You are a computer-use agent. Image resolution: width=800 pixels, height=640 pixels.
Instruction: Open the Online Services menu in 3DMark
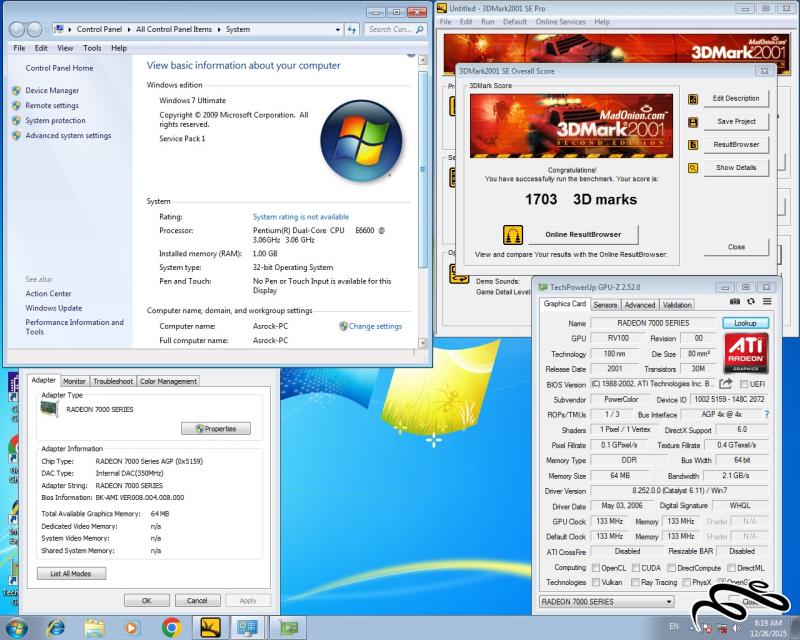coord(560,21)
